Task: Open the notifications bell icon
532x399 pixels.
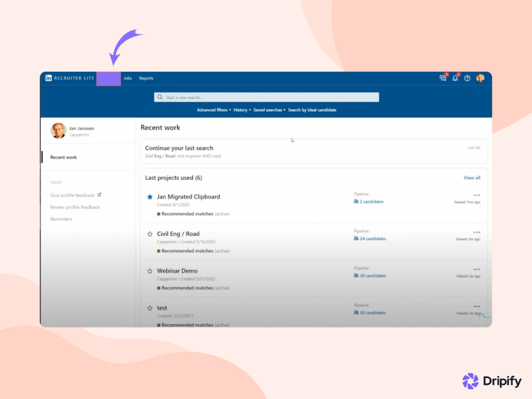Action: point(455,78)
